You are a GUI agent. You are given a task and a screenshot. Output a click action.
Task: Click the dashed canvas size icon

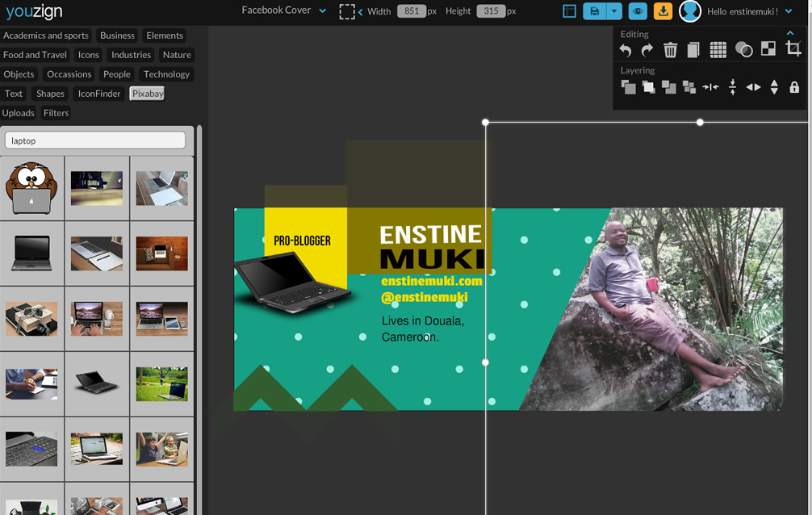pos(347,11)
